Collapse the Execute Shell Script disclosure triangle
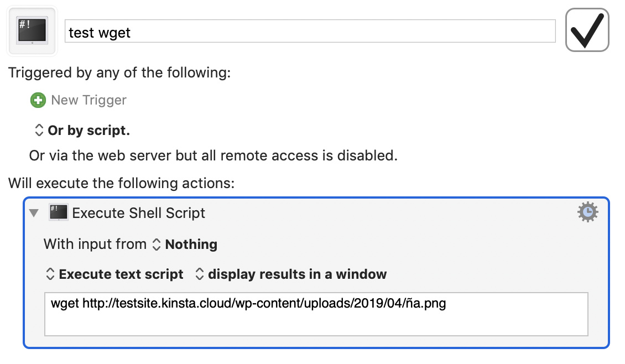 pyautogui.click(x=34, y=213)
